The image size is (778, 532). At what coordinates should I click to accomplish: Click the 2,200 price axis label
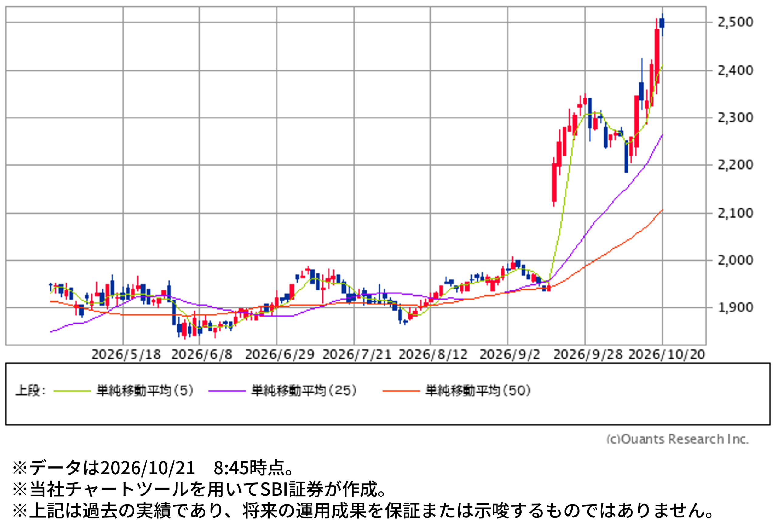735,165
